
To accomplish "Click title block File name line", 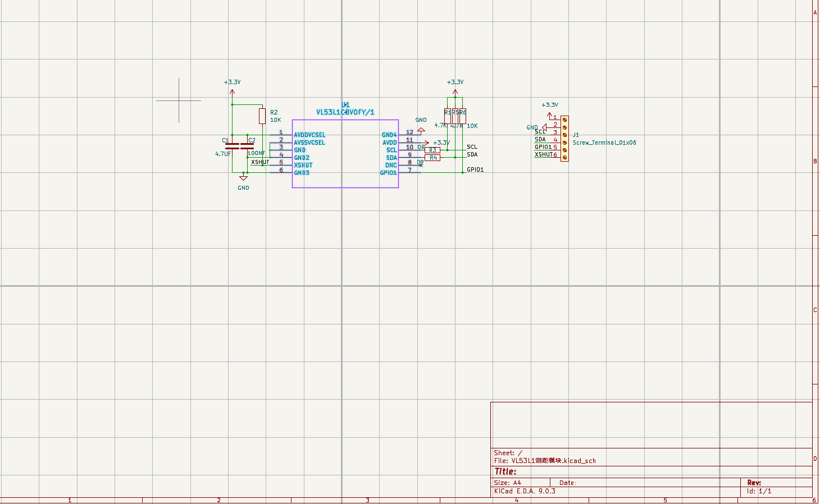I will (545, 461).
